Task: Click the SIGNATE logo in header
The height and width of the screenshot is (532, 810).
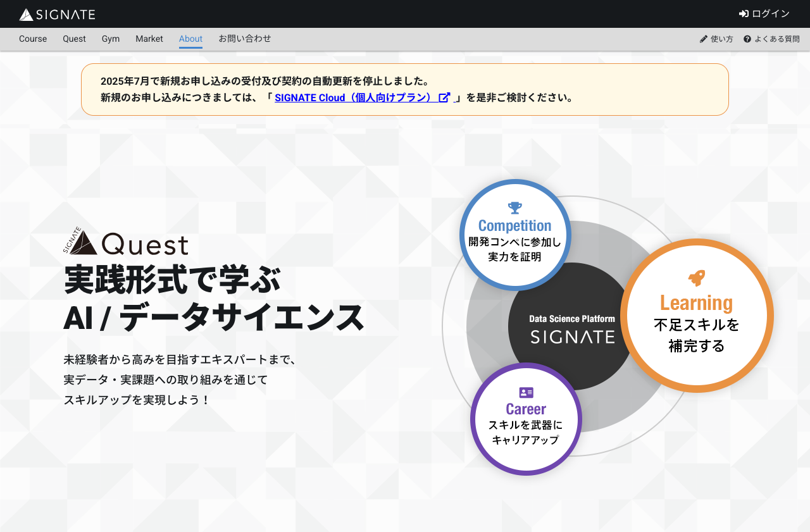Action: point(57,14)
